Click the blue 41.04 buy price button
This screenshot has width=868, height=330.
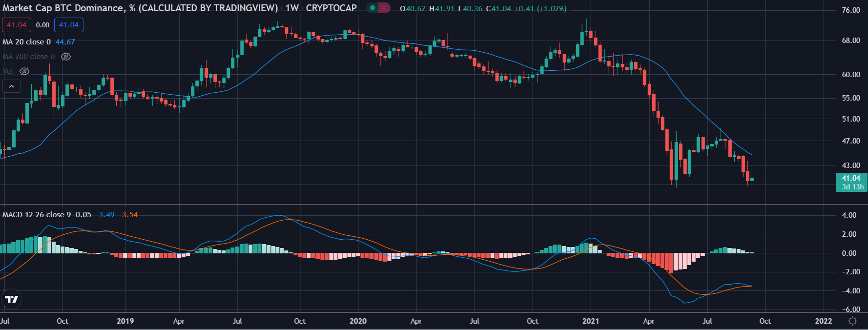coord(68,25)
